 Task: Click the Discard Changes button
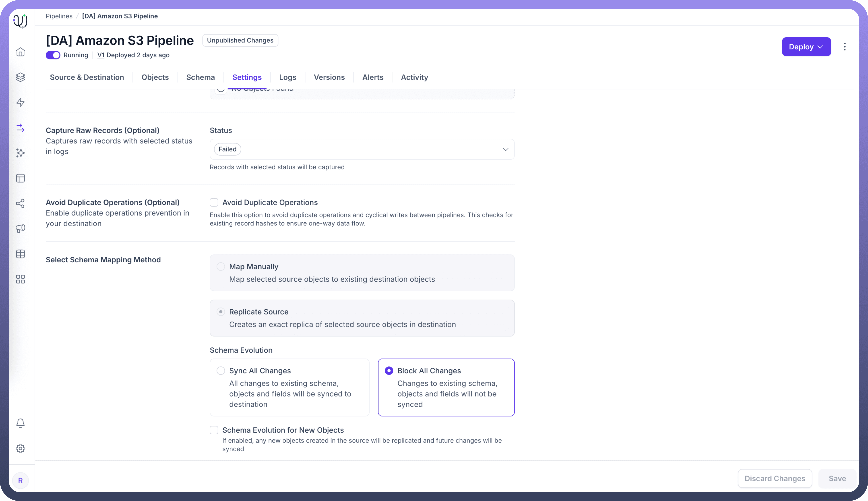774,478
